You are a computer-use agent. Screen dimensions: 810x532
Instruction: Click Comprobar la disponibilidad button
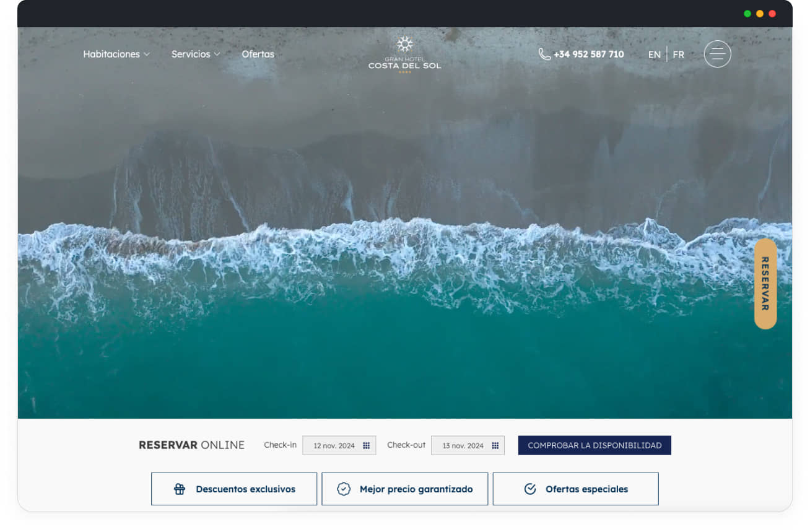594,445
